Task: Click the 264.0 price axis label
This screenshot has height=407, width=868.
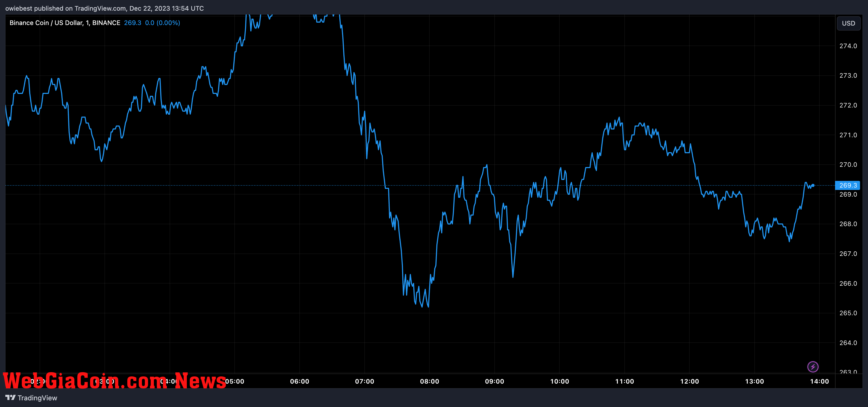Action: 848,343
